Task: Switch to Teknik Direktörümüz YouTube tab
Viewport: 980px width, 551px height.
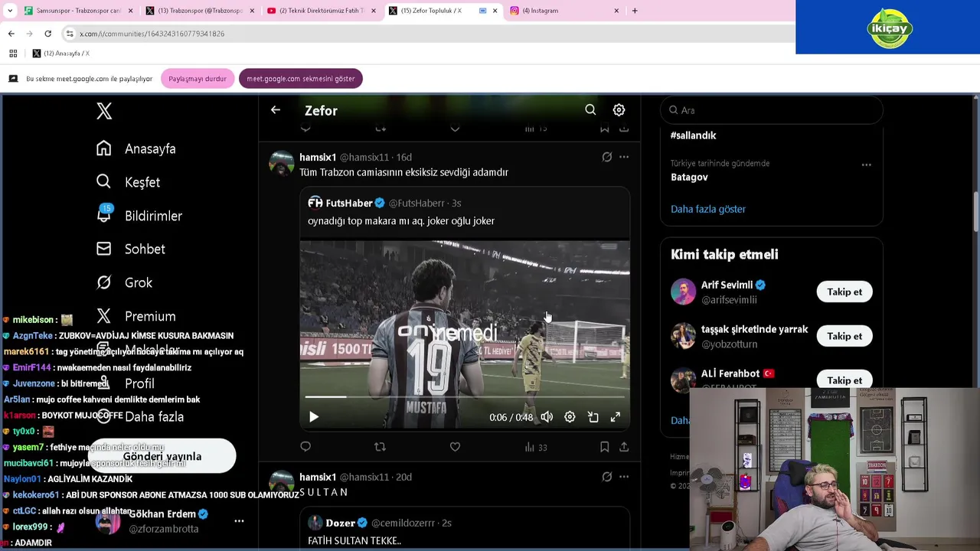Action: coord(320,11)
